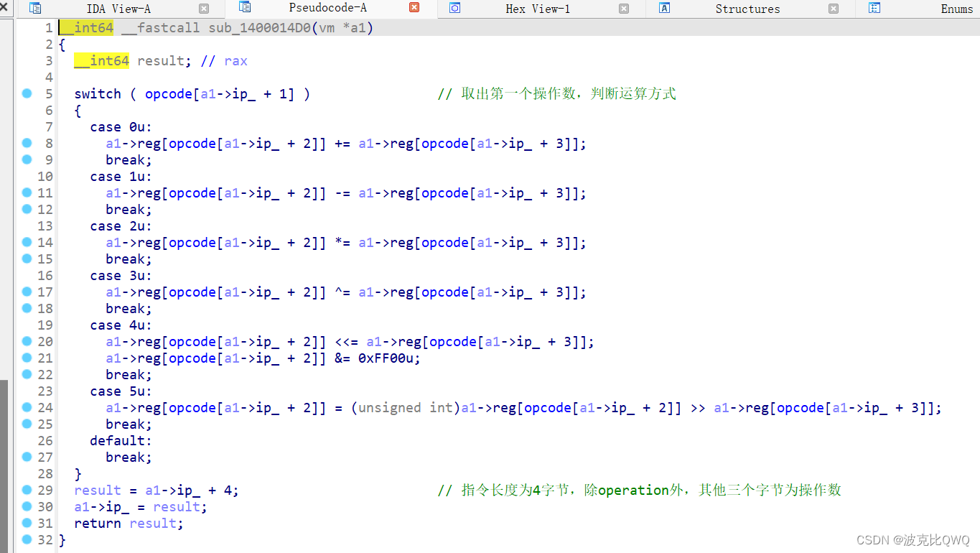Select highlighted __int64 before result declaration
The image size is (980, 553).
pyautogui.click(x=102, y=61)
